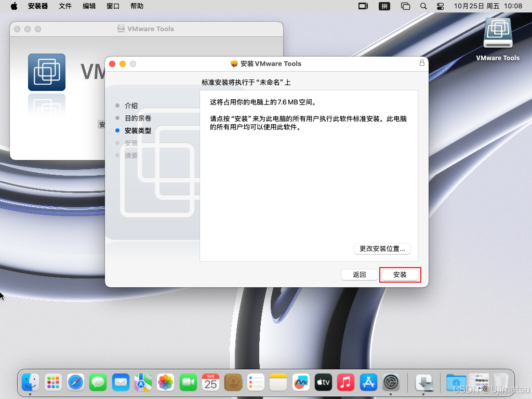Open App Store from the Dock
This screenshot has height=399, width=532.
tap(368, 382)
